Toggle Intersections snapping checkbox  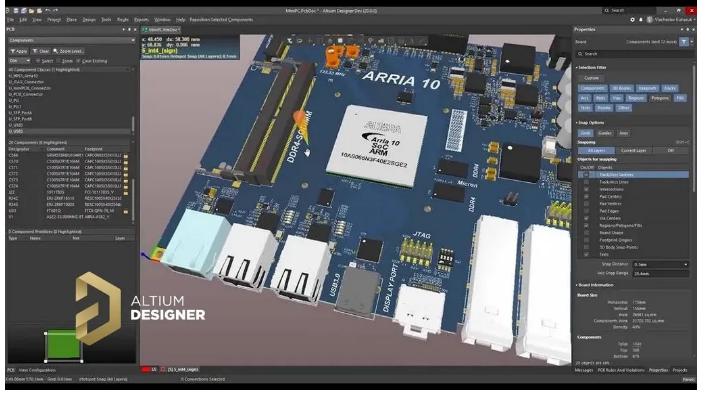[x=586, y=189]
